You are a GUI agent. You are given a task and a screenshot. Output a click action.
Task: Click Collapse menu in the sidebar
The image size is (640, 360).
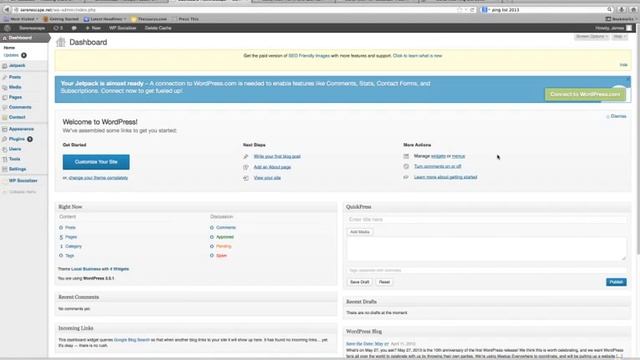tap(20, 192)
